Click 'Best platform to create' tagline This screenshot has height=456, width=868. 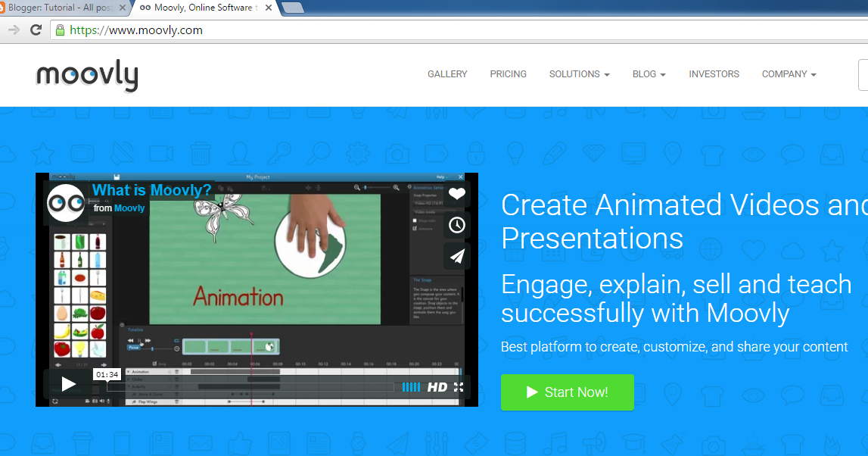(x=674, y=347)
